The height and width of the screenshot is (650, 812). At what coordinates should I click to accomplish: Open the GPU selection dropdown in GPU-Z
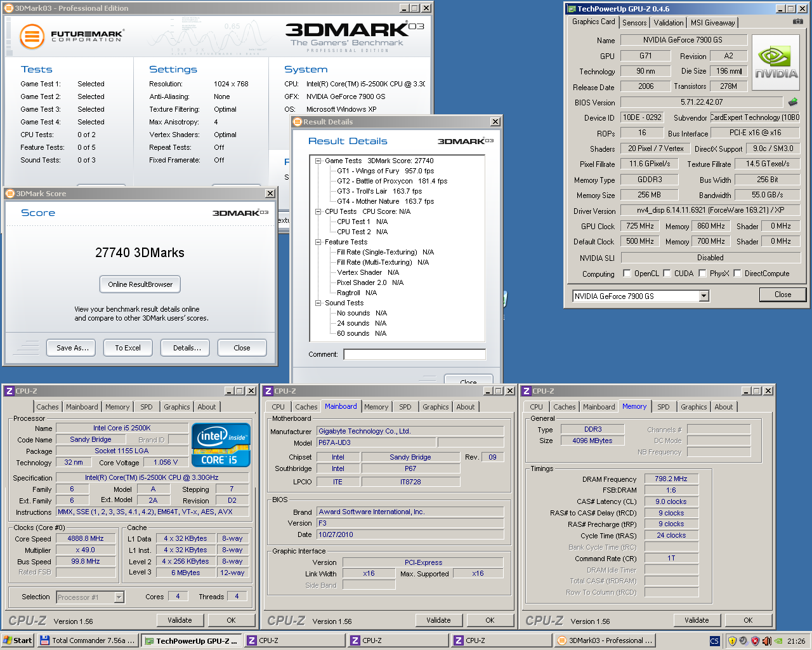point(704,296)
